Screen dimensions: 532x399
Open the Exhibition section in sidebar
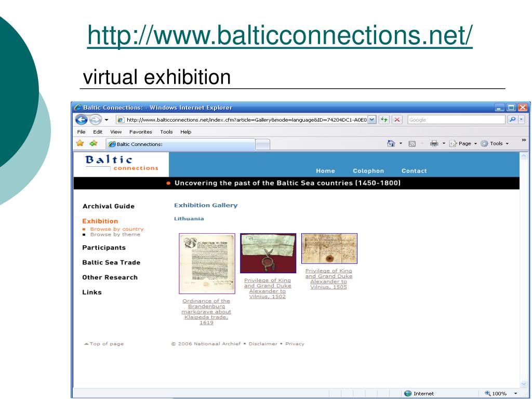click(100, 221)
